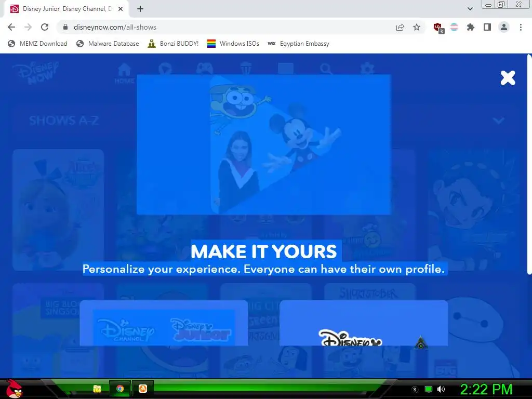
Task: Open the Malware Database bookmark
Action: [x=108, y=44]
